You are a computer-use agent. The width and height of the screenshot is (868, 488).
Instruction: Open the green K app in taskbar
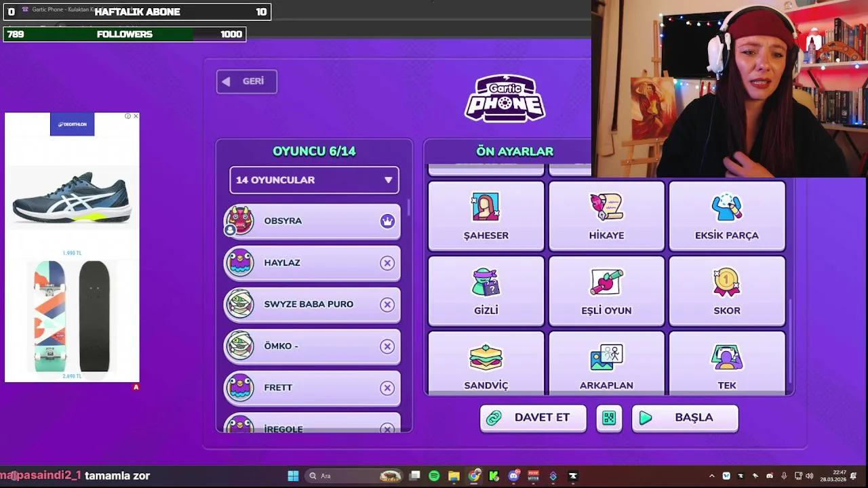[494, 476]
